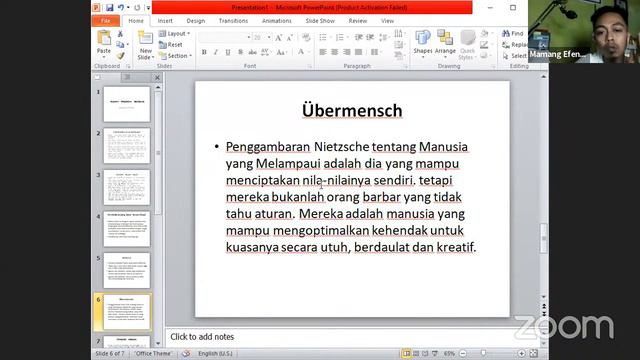Viewport: 640px width, 360px height.
Task: Toggle underline formatting
Action: point(228,52)
